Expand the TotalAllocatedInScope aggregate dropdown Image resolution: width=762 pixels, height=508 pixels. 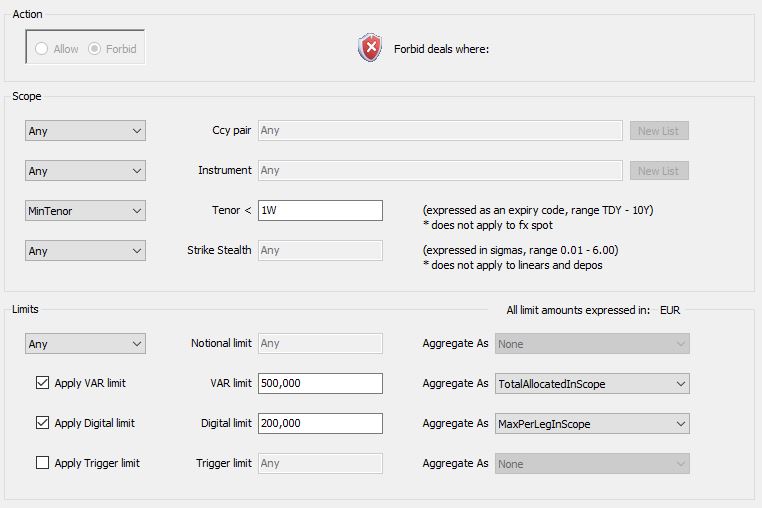(x=592, y=384)
